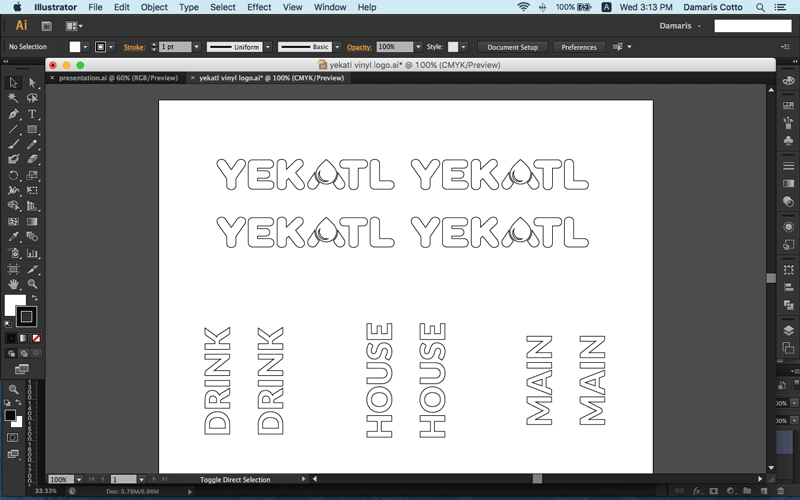Screen dimensions: 800x500
Task: Select the Magic Wand tool
Action: pos(13,98)
